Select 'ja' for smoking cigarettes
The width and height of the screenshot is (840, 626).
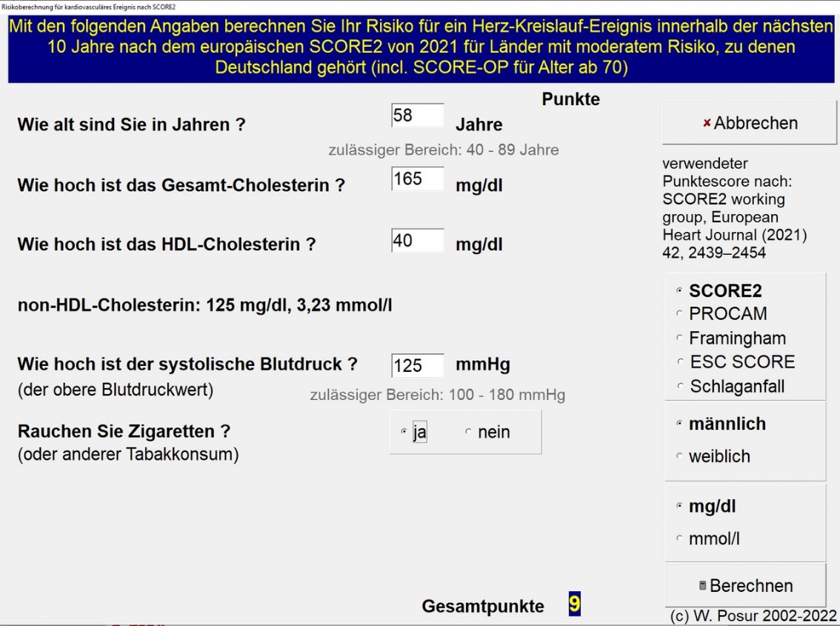coord(404,432)
